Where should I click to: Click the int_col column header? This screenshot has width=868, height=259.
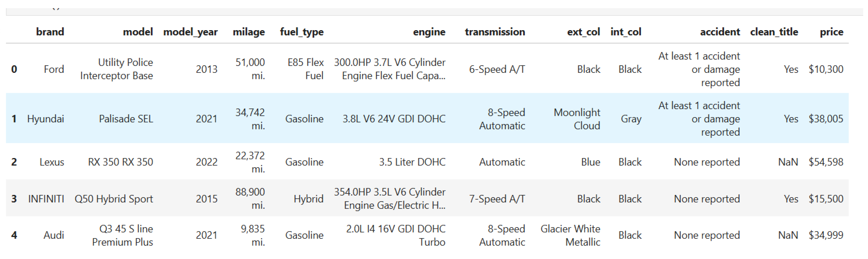pyautogui.click(x=626, y=32)
